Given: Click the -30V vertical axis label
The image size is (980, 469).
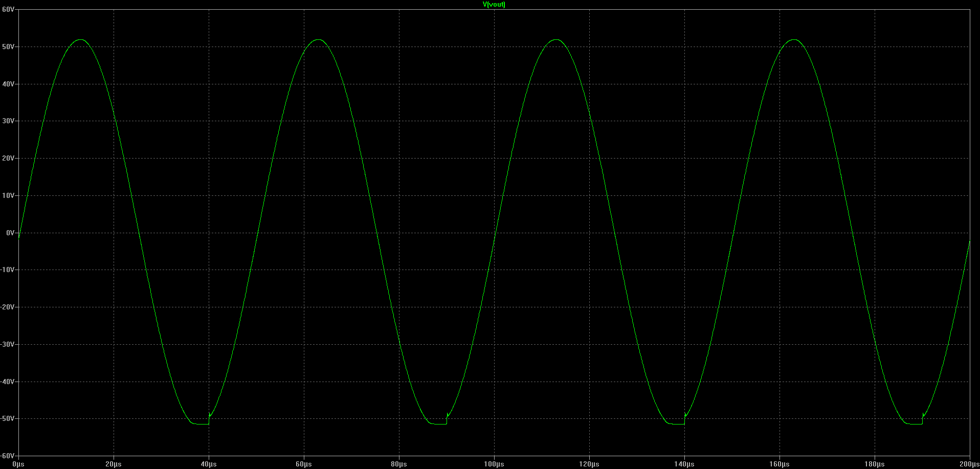Looking at the screenshot, I should click(x=7, y=344).
